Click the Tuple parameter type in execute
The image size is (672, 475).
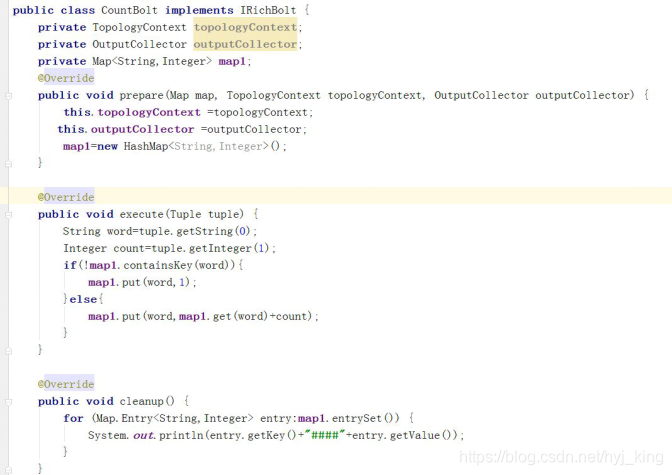[x=186, y=214]
